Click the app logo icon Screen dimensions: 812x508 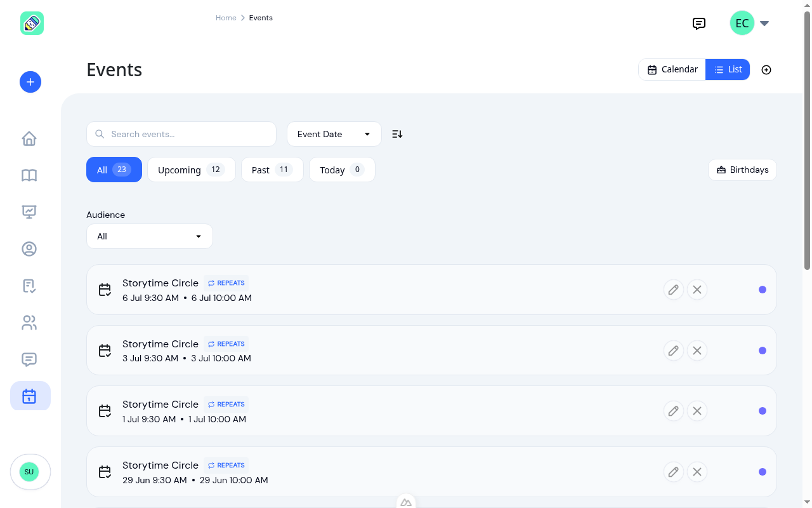32,23
